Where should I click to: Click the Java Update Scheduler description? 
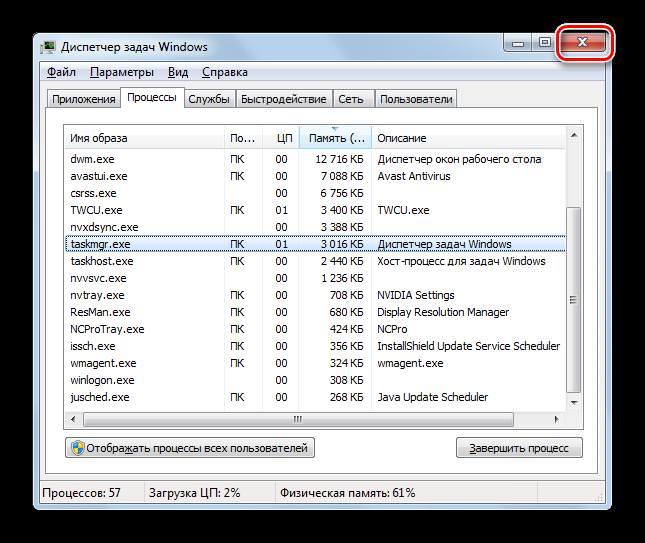click(x=433, y=397)
